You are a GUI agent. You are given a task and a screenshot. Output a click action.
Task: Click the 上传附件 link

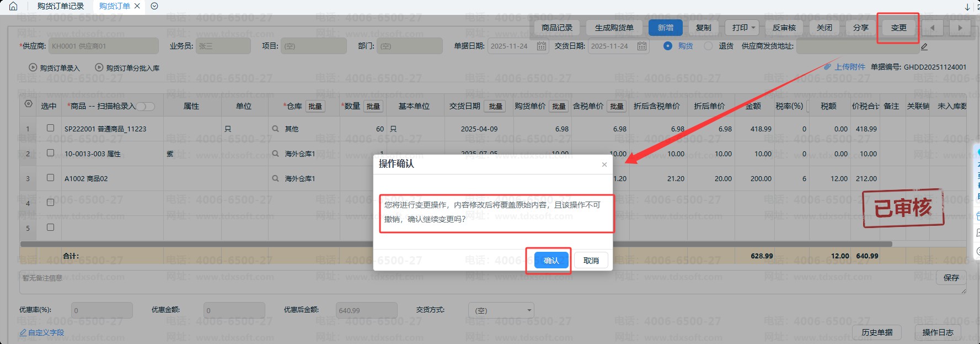pos(849,67)
